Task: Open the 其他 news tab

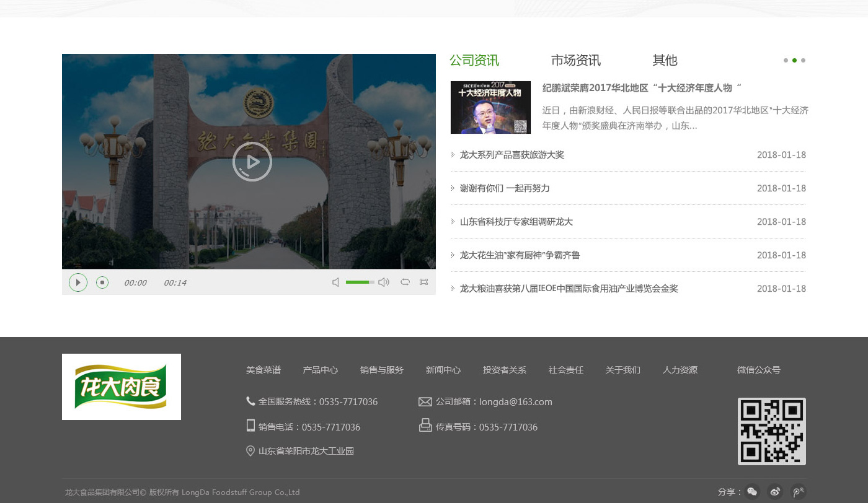Action: coord(665,61)
